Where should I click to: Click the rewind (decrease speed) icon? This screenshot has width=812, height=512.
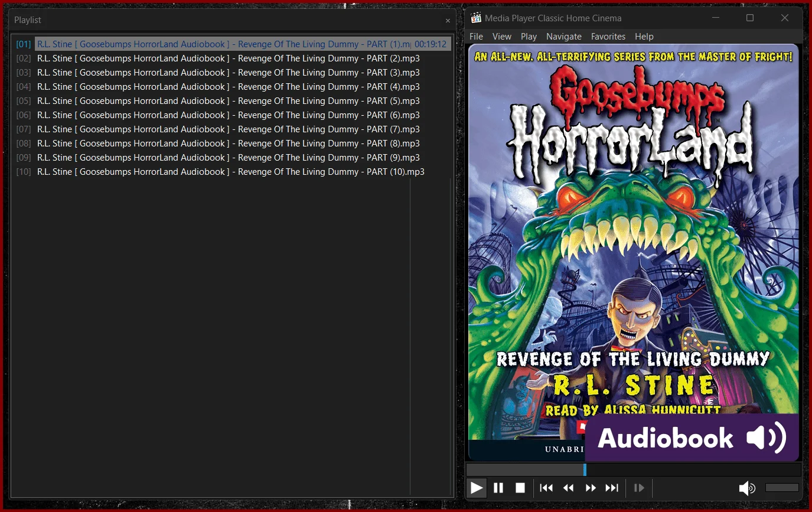568,488
